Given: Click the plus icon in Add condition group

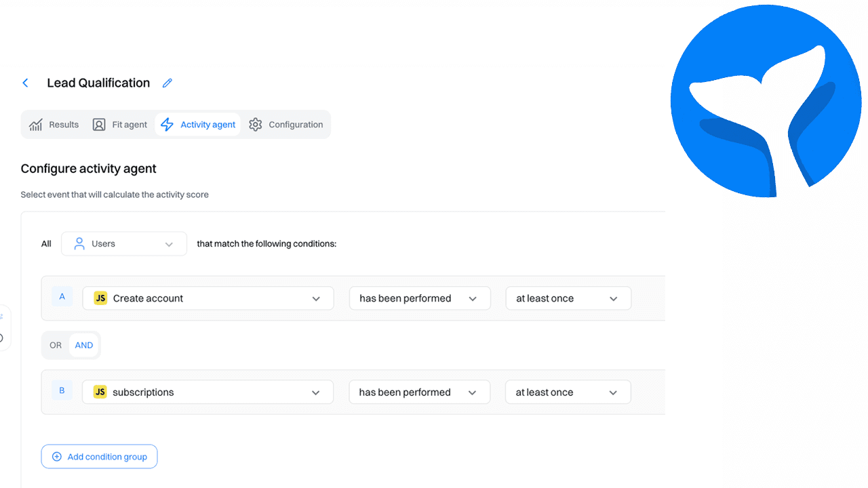Looking at the screenshot, I should coord(56,456).
